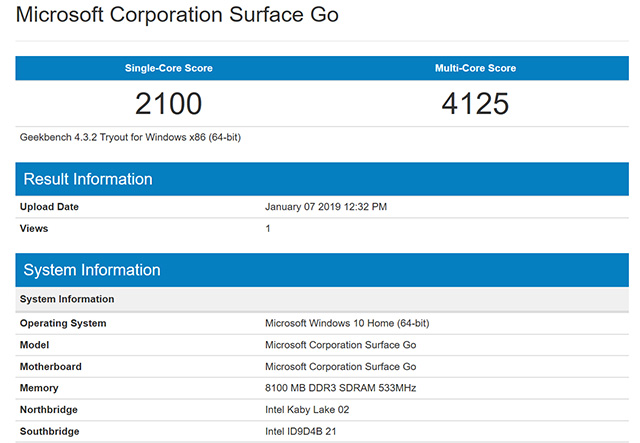
Task: Click the 'Microsoft Corporation Surface Go' page title
Action: 177,15
